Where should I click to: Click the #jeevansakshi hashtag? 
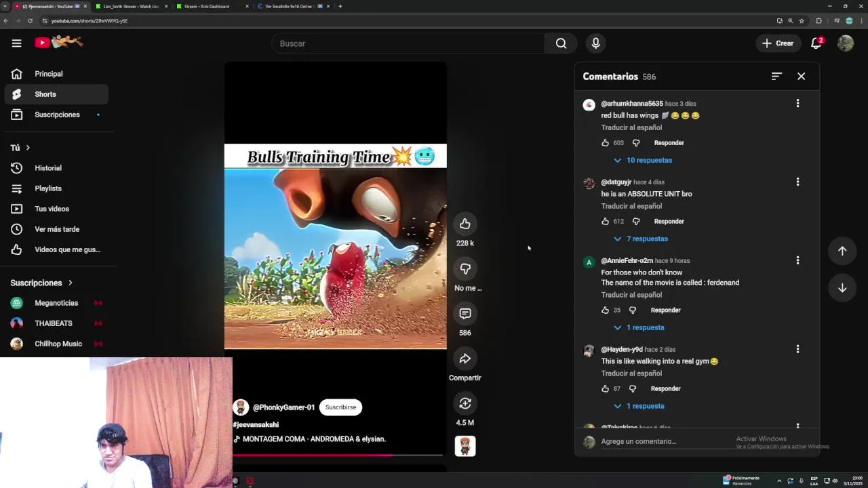(256, 424)
